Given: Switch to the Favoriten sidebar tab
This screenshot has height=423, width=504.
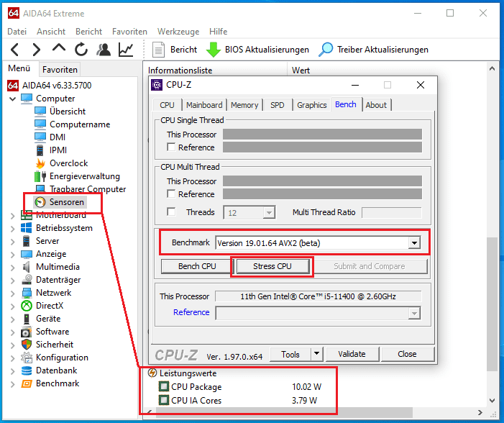Looking at the screenshot, I should pos(60,70).
